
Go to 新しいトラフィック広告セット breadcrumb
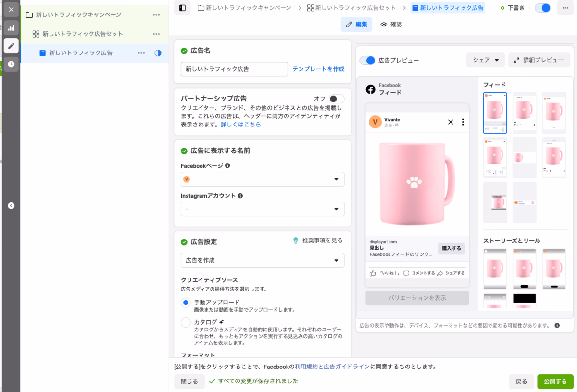[351, 8]
